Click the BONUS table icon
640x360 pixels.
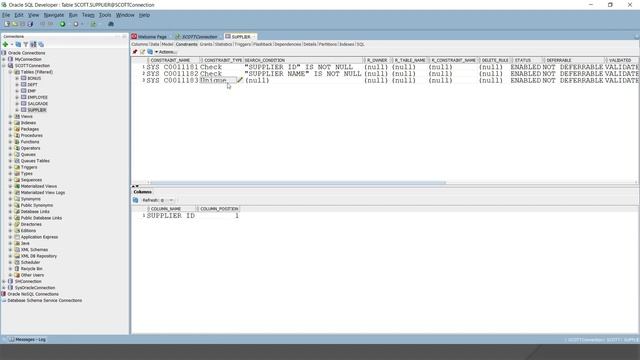(x=24, y=78)
